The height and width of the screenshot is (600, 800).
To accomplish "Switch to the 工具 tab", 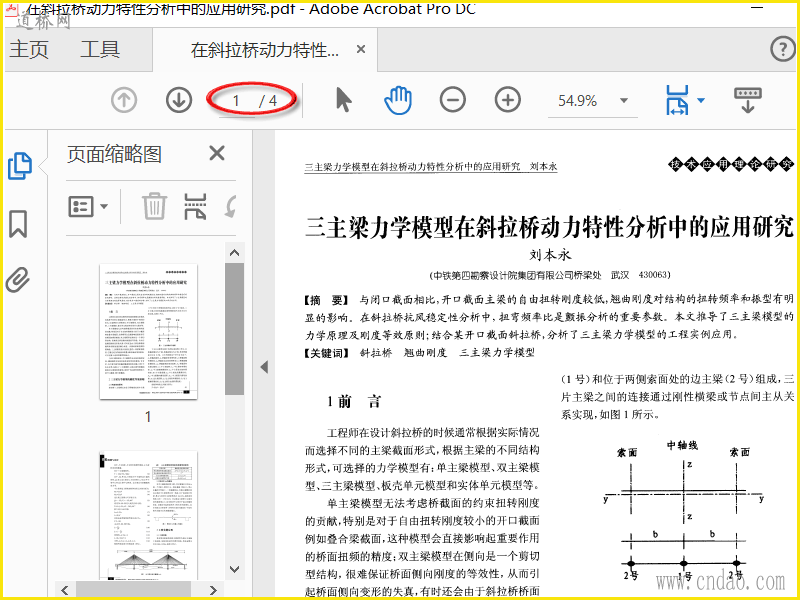I will [99, 49].
